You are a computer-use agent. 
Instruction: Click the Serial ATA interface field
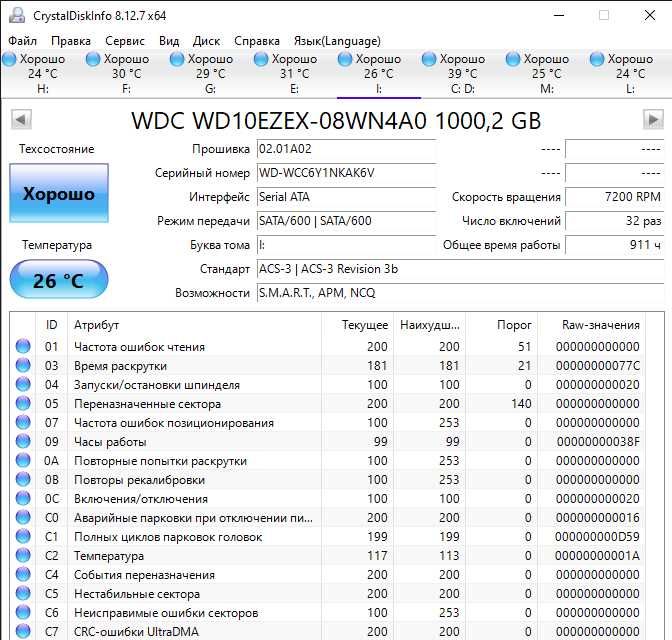(x=346, y=197)
